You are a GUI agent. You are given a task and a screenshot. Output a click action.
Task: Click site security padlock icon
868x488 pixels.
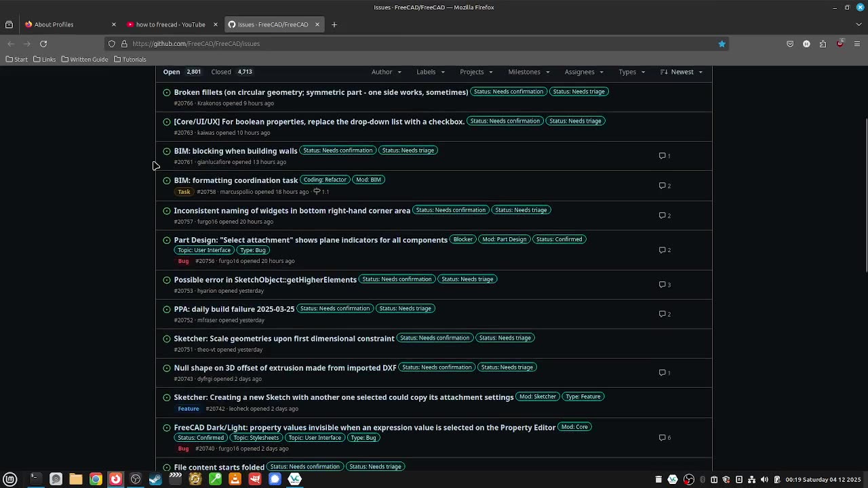pyautogui.click(x=124, y=43)
